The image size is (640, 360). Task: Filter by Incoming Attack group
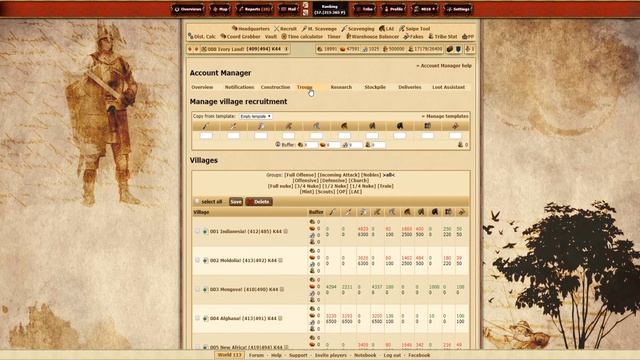338,175
